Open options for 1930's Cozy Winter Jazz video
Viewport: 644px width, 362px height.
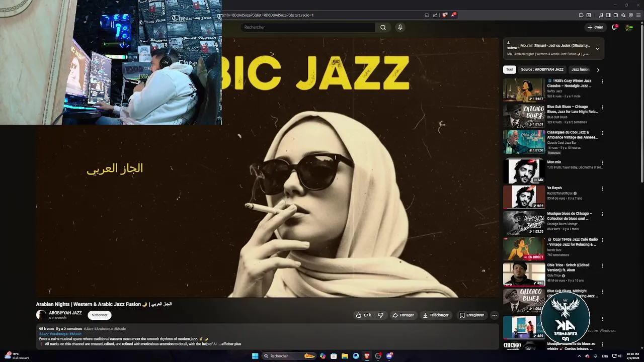point(602,81)
